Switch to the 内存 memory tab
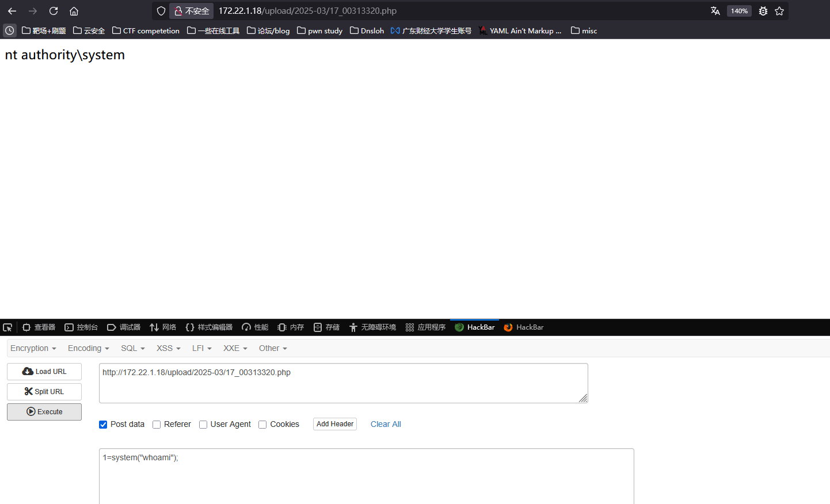The image size is (830, 504). coord(291,327)
